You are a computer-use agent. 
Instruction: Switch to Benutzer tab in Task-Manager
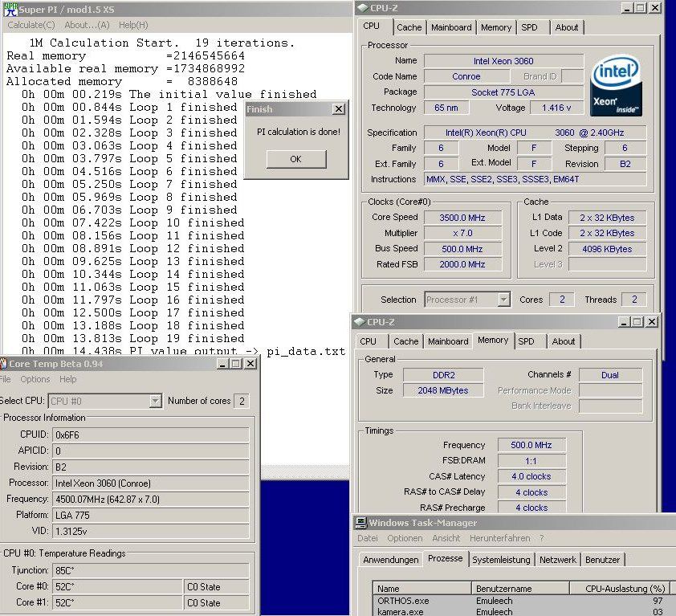(603, 560)
